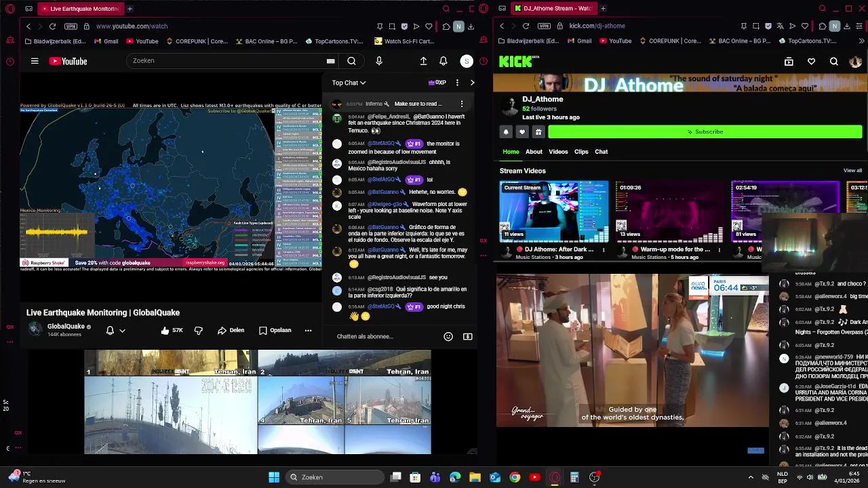This screenshot has height=488, width=868.
Task: Toggle the VPN badge in the YouTube window
Action: coord(71,26)
